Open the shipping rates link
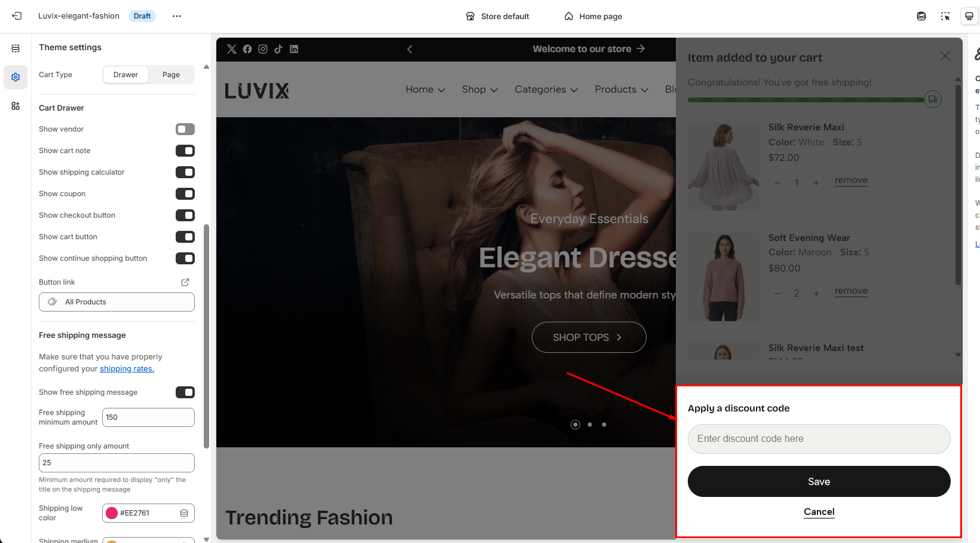This screenshot has width=980, height=543. tap(127, 369)
